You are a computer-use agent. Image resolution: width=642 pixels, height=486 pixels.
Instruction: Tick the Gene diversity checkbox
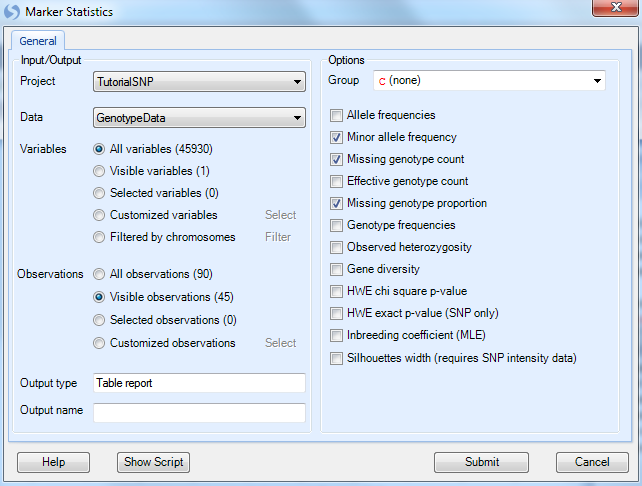pyautogui.click(x=336, y=269)
